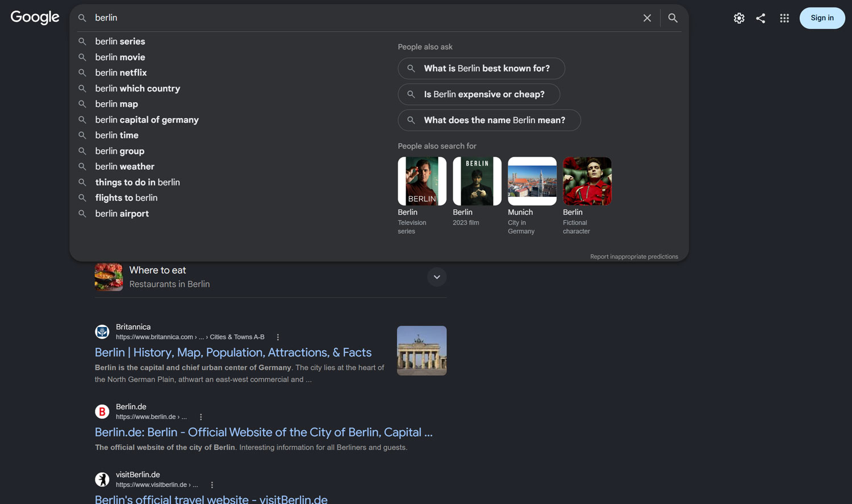
Task: Pick 'berlin capital of germany' suggestion
Action: coord(147,120)
